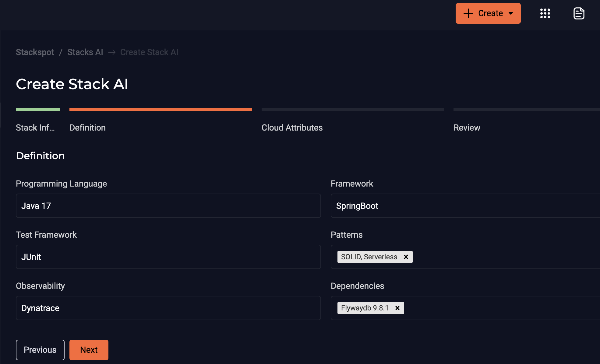
Task: Click the breadcrumb separator slash after Stackspot
Action: (61, 52)
